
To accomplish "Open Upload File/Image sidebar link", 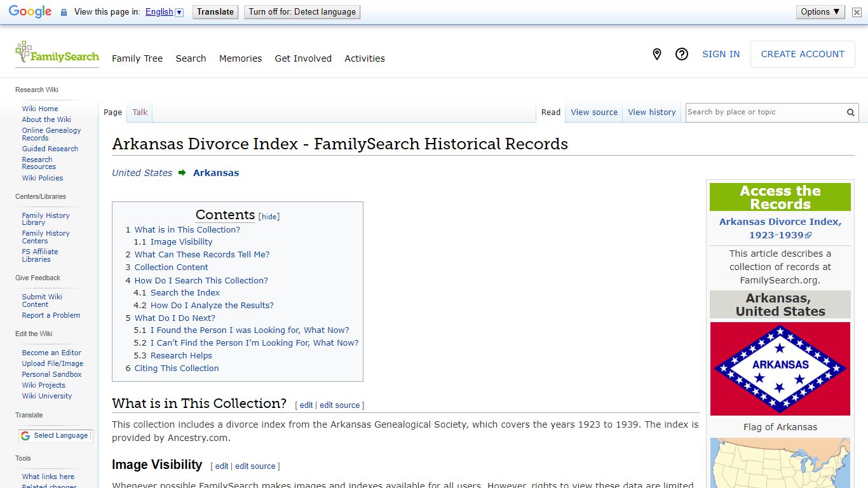I will [53, 363].
